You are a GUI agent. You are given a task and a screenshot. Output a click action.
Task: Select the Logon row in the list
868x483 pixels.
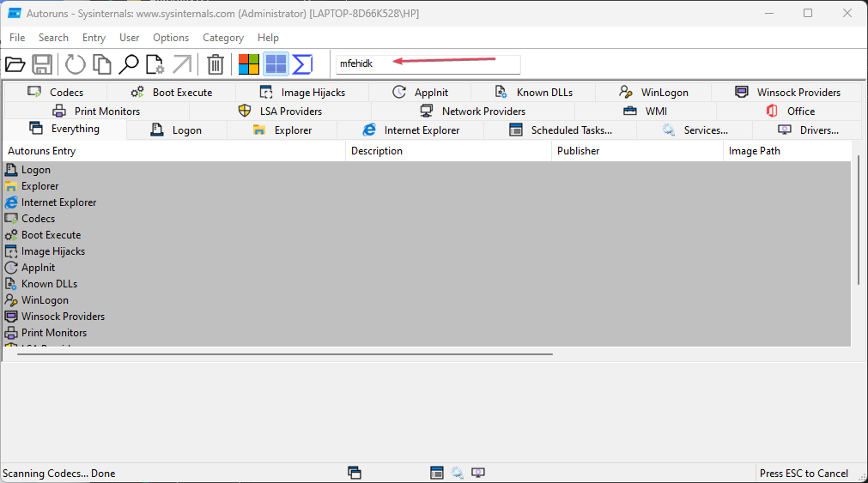pos(427,170)
